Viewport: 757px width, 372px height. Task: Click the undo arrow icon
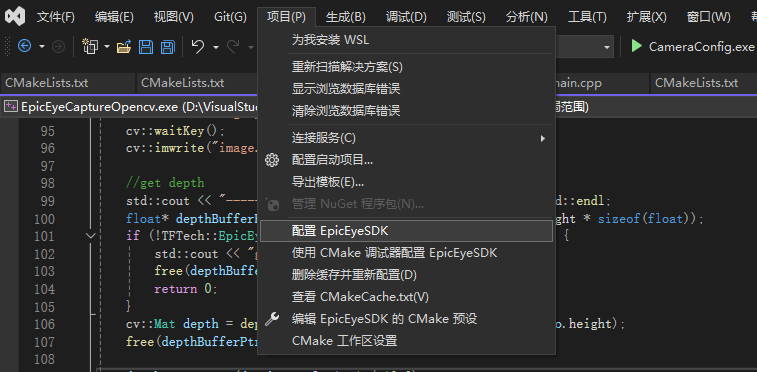[198, 47]
